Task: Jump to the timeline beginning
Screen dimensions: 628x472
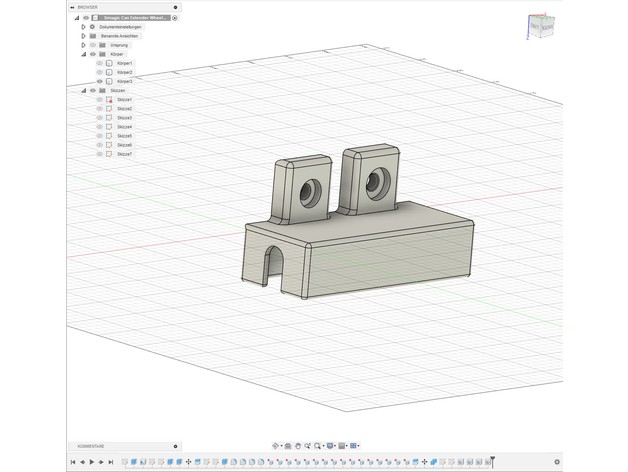Action: click(x=73, y=462)
